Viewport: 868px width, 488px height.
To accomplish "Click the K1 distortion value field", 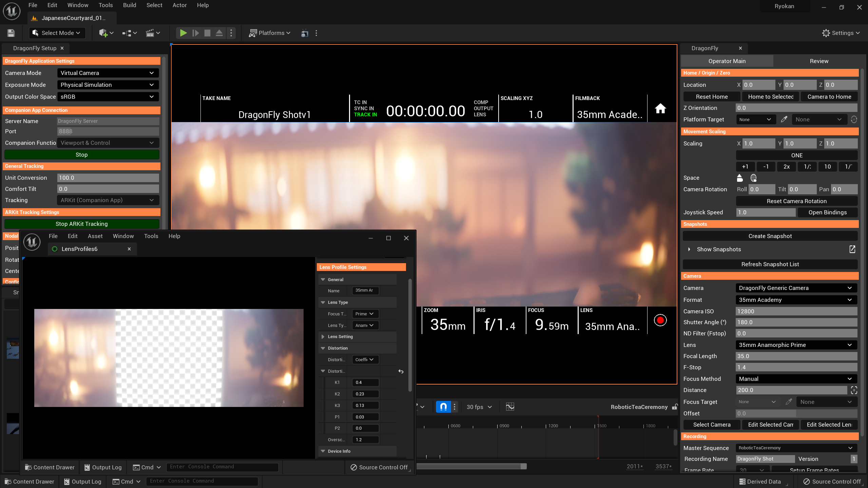I will pos(365,383).
